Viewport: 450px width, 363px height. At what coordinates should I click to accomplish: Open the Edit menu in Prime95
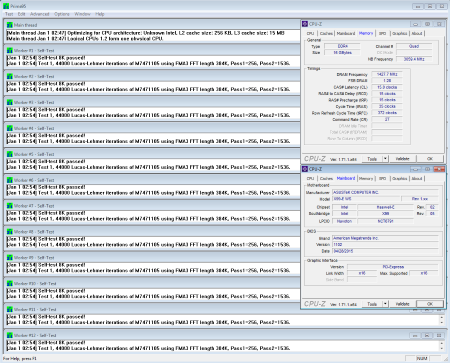[22, 14]
